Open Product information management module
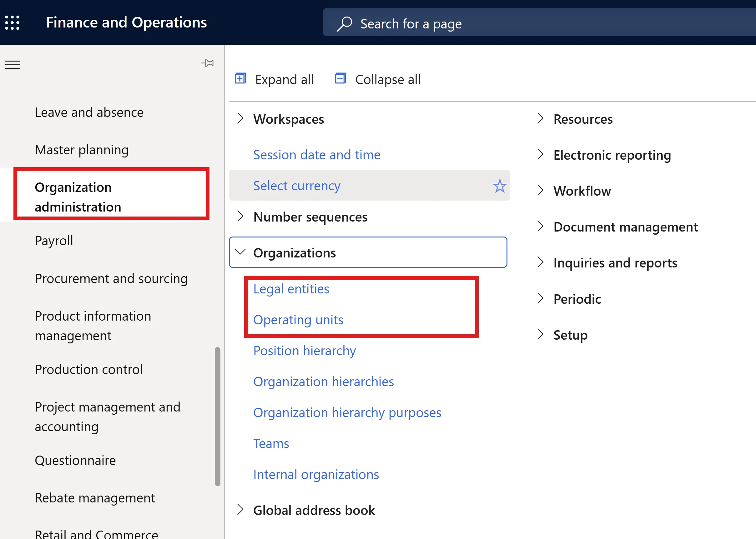Viewport: 756px width, 539px height. point(93,326)
